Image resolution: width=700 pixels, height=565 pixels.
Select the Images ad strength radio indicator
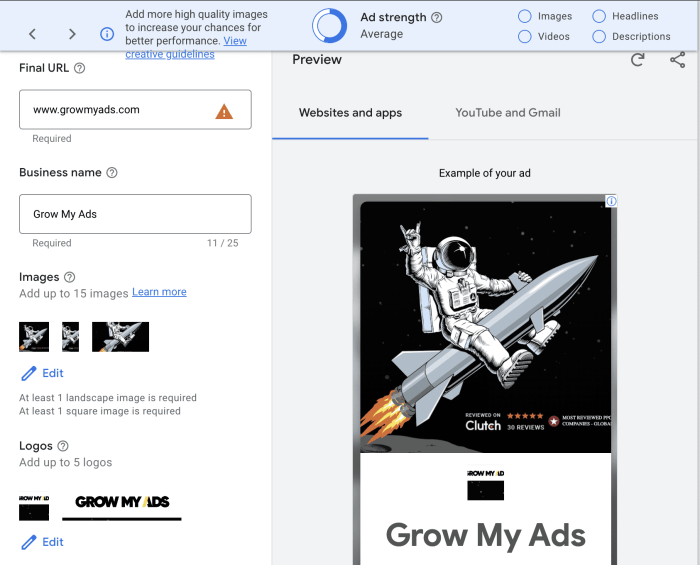click(x=525, y=16)
